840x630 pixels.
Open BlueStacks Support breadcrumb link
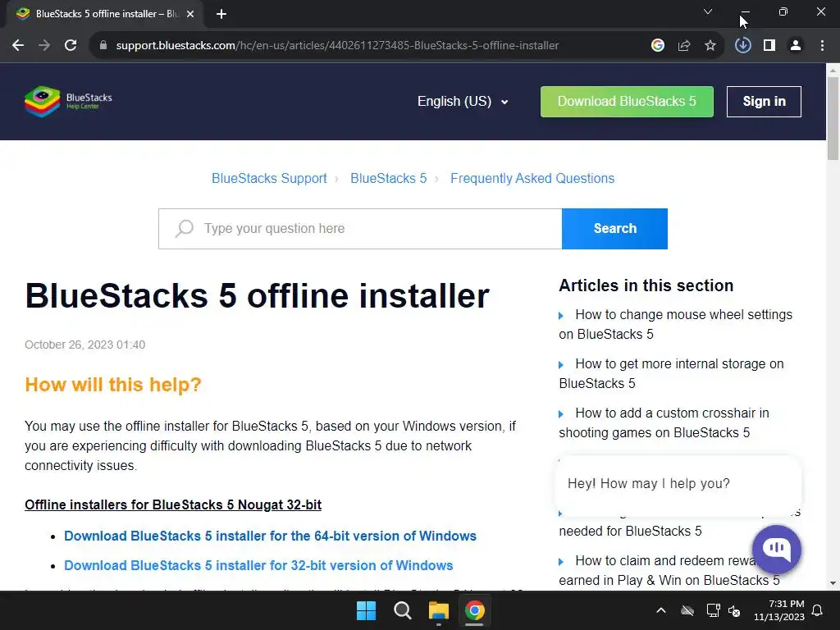click(269, 178)
